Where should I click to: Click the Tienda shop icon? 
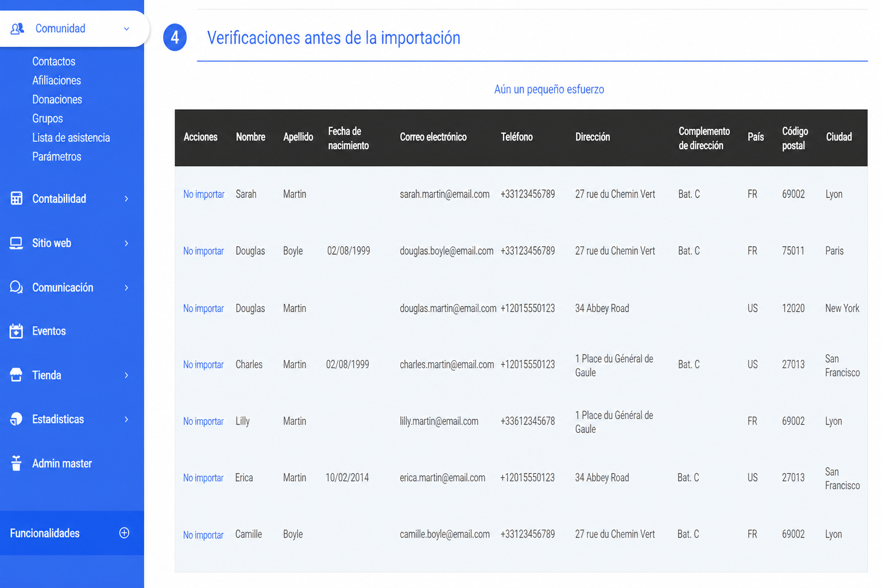coord(16,375)
